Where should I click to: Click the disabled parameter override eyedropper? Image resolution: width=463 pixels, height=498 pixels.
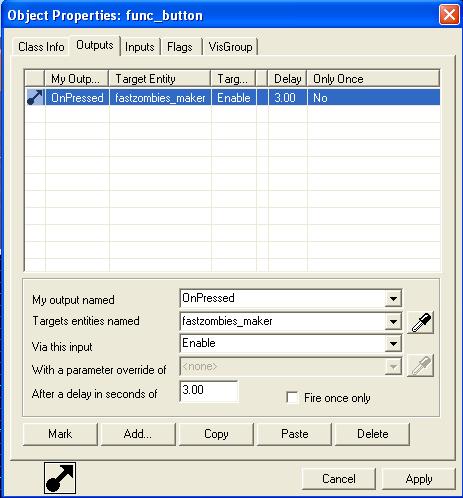pos(420,366)
